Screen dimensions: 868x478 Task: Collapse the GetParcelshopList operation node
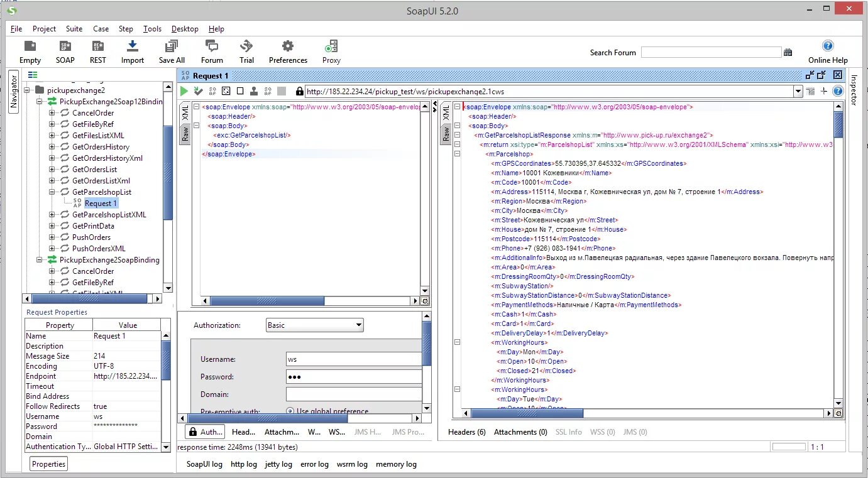click(x=52, y=192)
